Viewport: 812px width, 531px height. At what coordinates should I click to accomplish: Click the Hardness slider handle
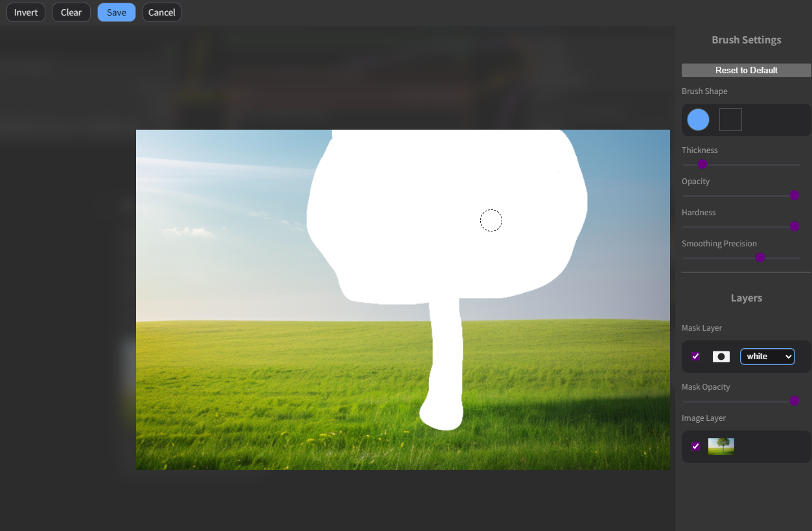coord(795,227)
